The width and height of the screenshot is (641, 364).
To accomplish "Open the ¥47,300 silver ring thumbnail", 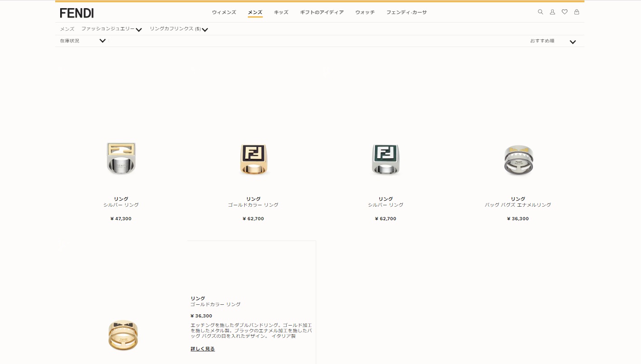I will (x=121, y=159).
